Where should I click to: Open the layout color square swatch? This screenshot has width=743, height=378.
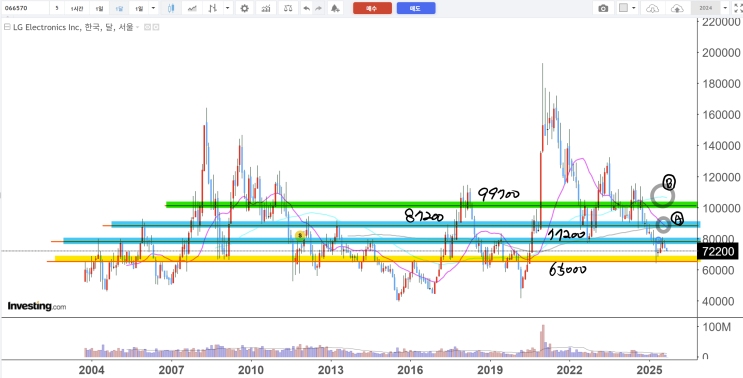[624, 8]
